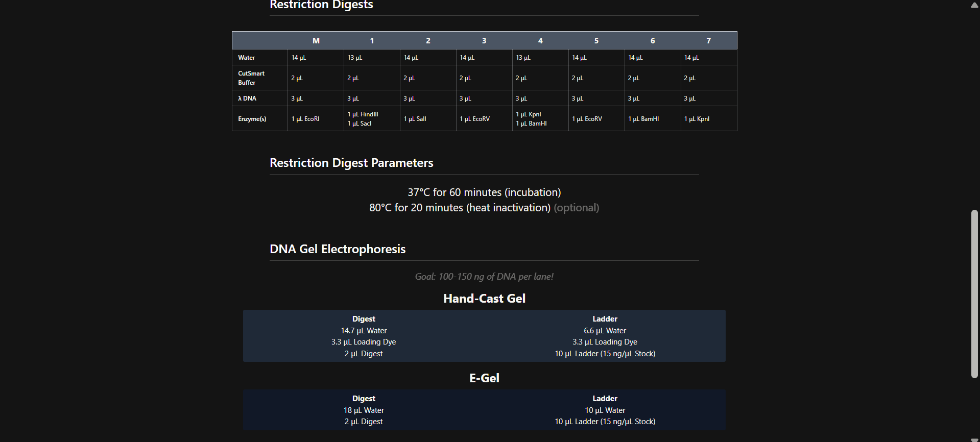Select column header M in digest table

(316, 41)
